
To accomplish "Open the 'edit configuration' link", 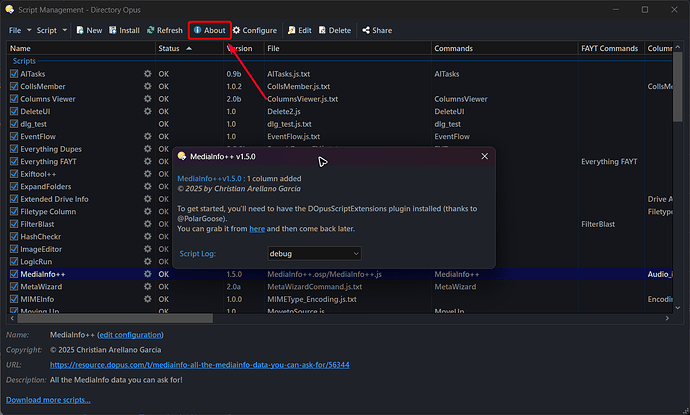I will [x=130, y=334].
